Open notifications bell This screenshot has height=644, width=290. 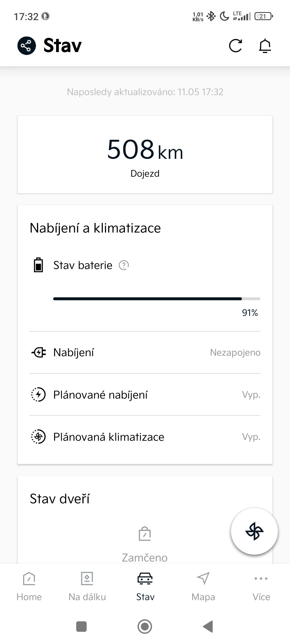click(x=265, y=46)
